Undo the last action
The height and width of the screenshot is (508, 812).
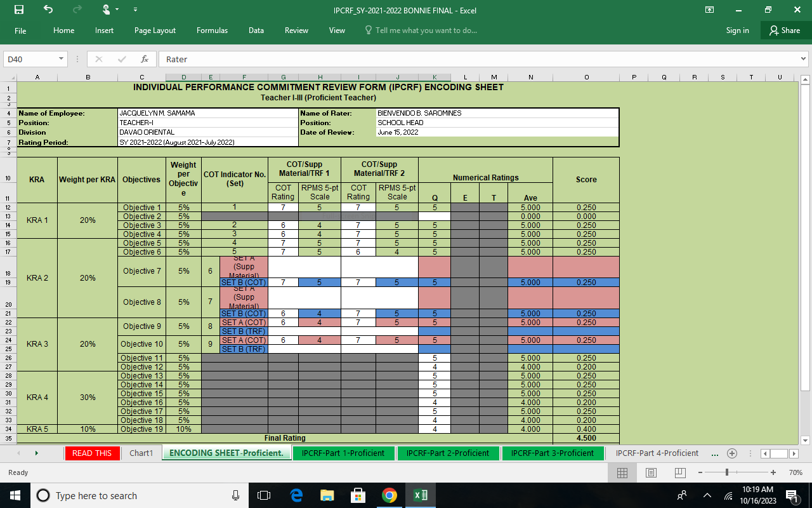[49, 10]
